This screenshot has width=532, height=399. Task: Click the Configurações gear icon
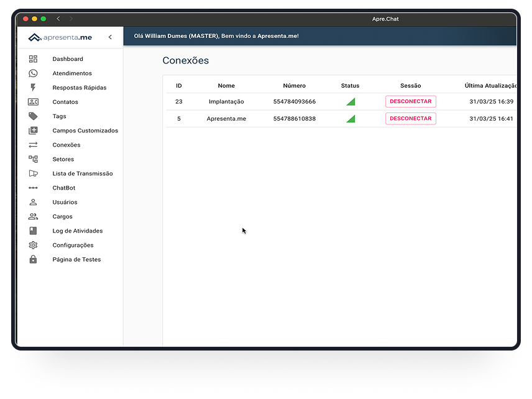(33, 245)
